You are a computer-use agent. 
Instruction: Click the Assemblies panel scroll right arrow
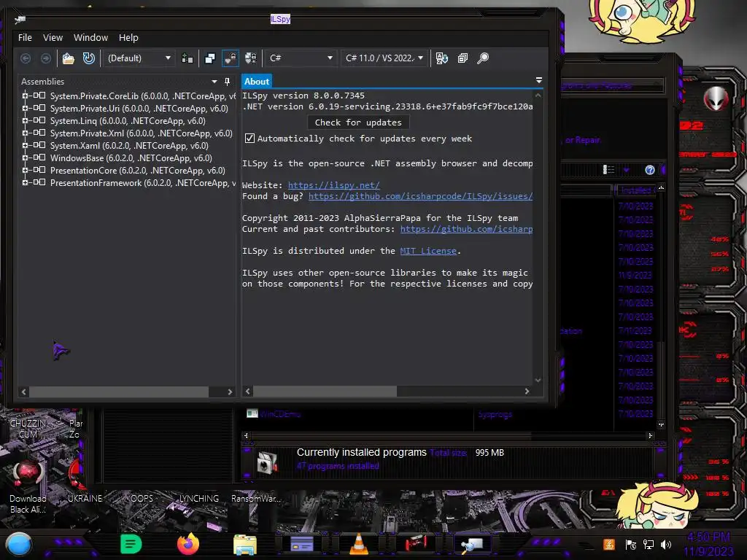(x=230, y=392)
